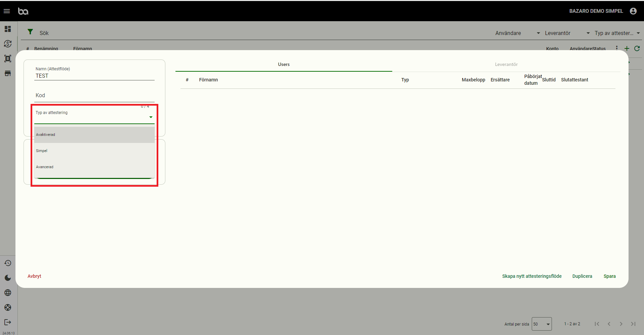Open the dashboard icon in the sidebar

[8, 29]
